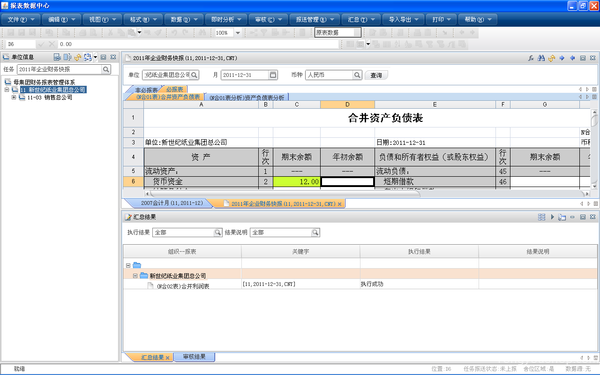Click the first document icon in the 单位信息 panel header

click(x=57, y=57)
